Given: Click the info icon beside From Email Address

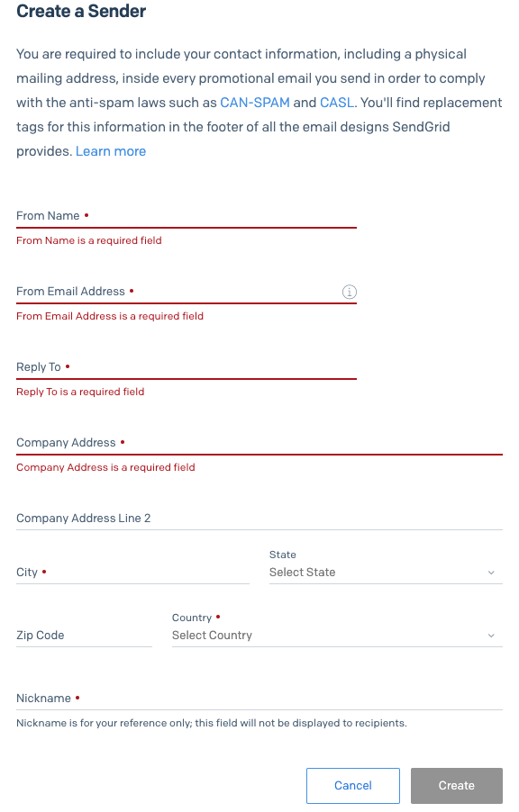Looking at the screenshot, I should pos(350,292).
